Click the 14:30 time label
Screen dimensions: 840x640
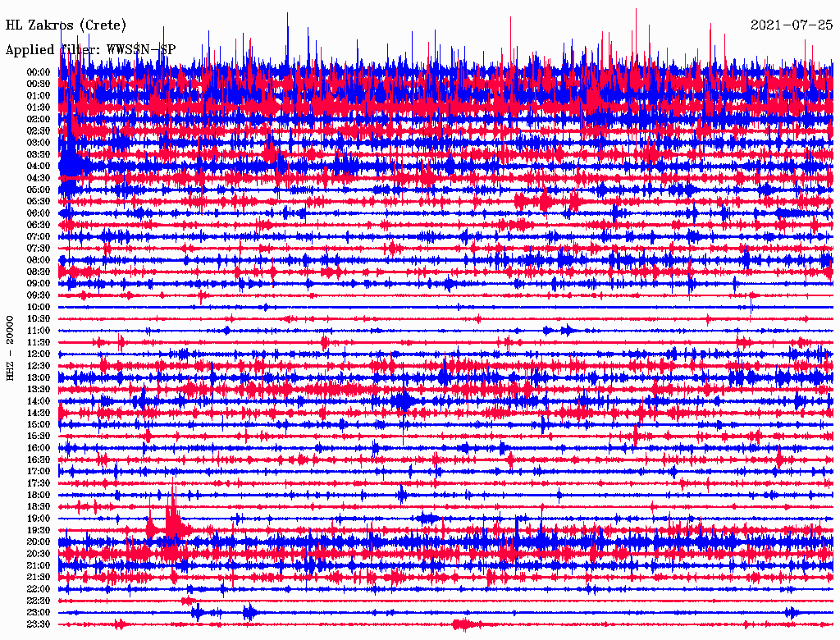(x=39, y=413)
